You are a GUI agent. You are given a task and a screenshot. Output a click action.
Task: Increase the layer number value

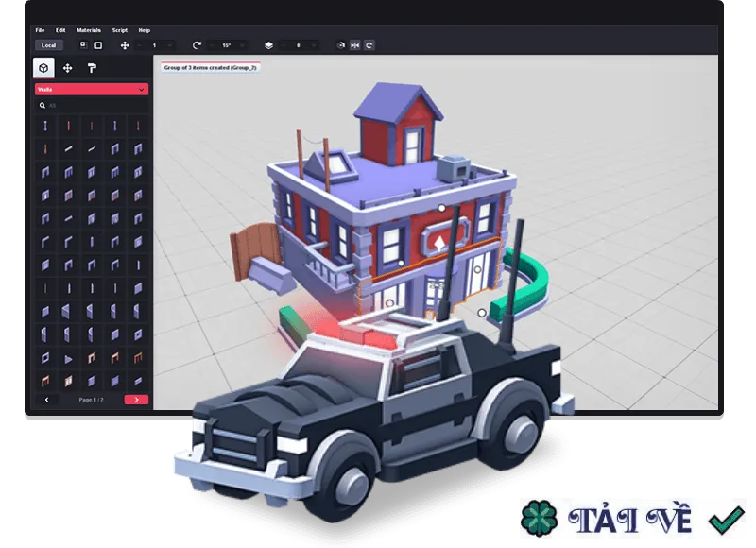314,45
